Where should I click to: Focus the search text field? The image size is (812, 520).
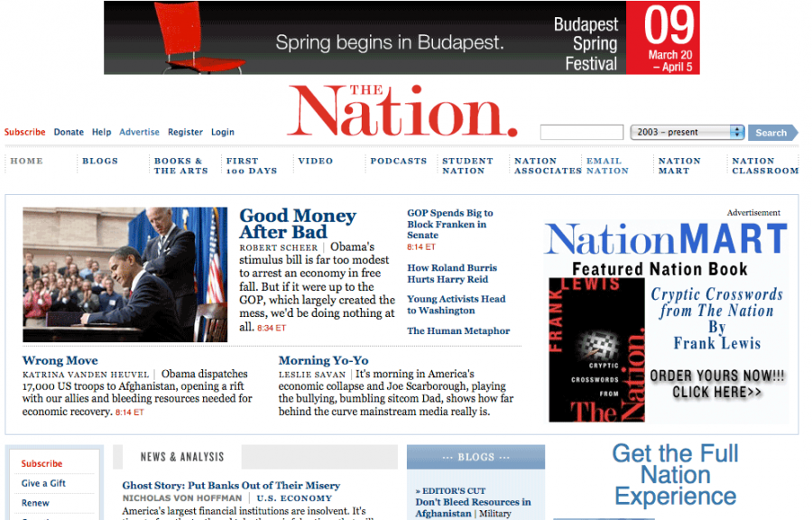point(582,132)
